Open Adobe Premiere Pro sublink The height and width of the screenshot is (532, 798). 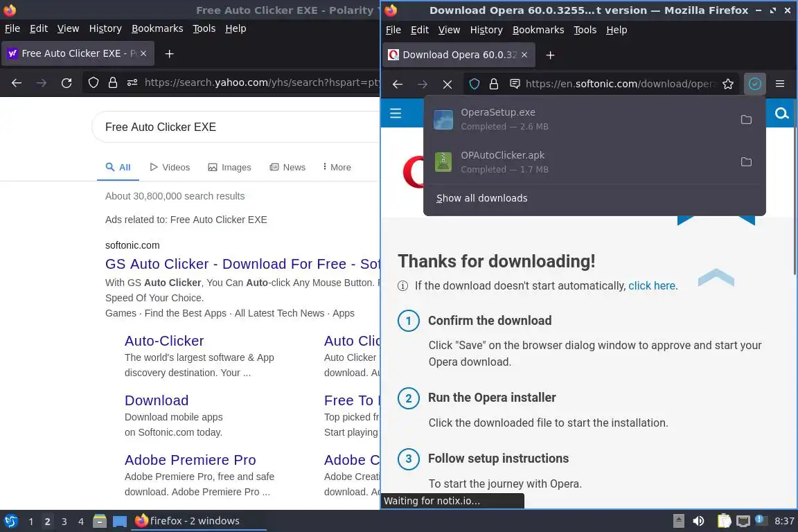190,460
